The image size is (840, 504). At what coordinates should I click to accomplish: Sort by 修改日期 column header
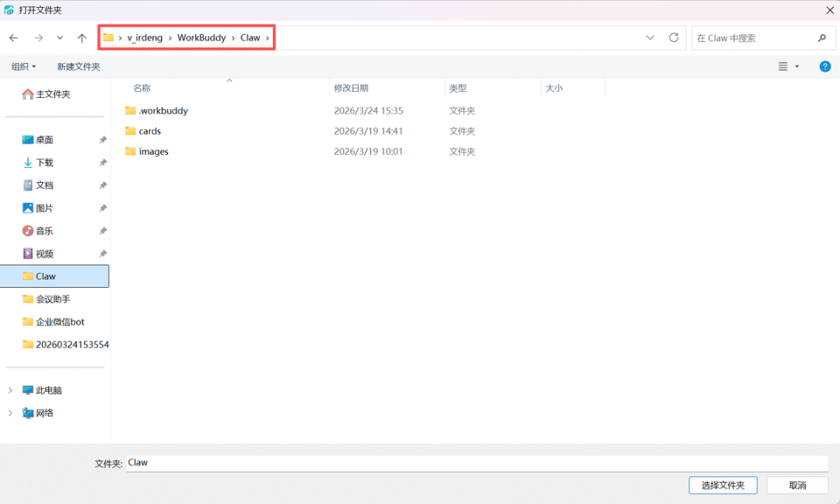pyautogui.click(x=351, y=88)
